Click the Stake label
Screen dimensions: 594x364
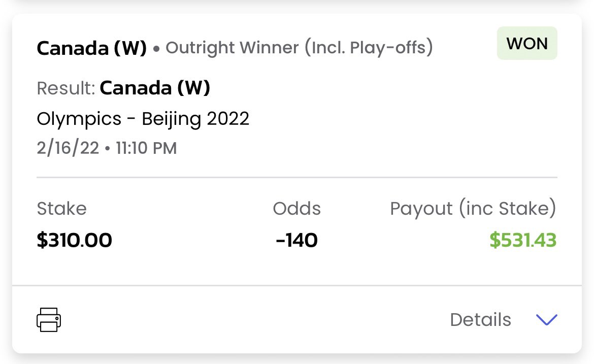pyautogui.click(x=62, y=208)
